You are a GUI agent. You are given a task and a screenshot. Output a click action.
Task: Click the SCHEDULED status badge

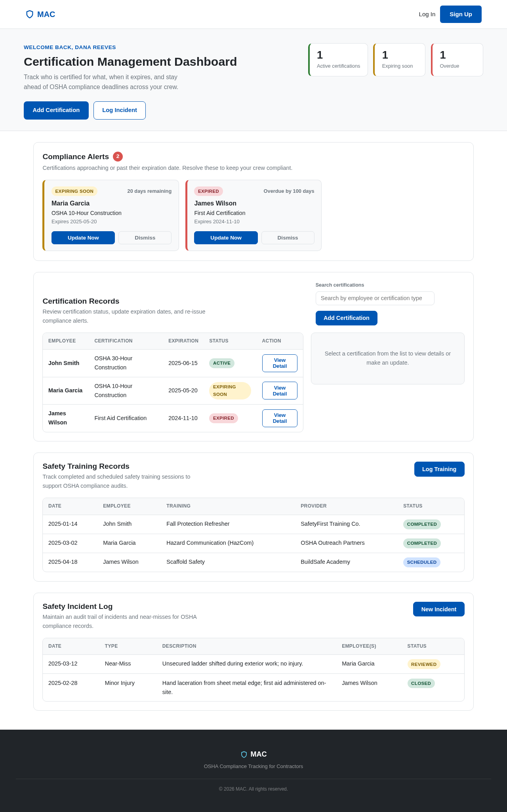pos(422,562)
